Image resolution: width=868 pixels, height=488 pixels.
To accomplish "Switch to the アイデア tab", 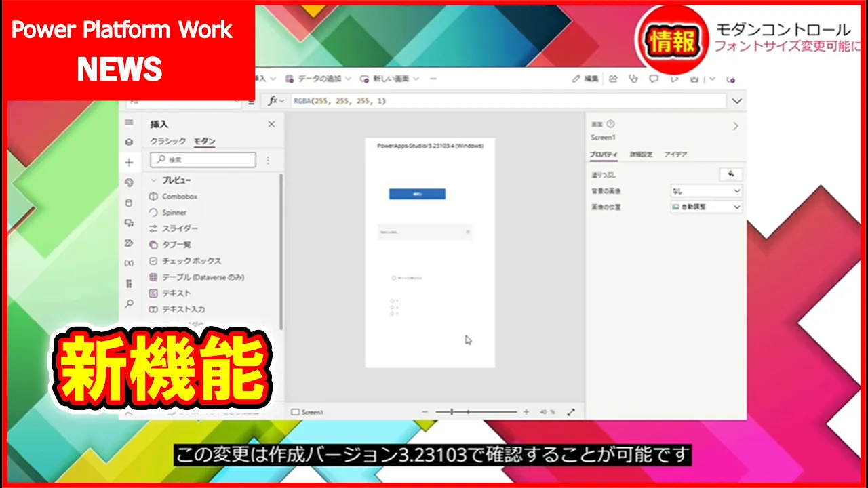I will pos(675,155).
